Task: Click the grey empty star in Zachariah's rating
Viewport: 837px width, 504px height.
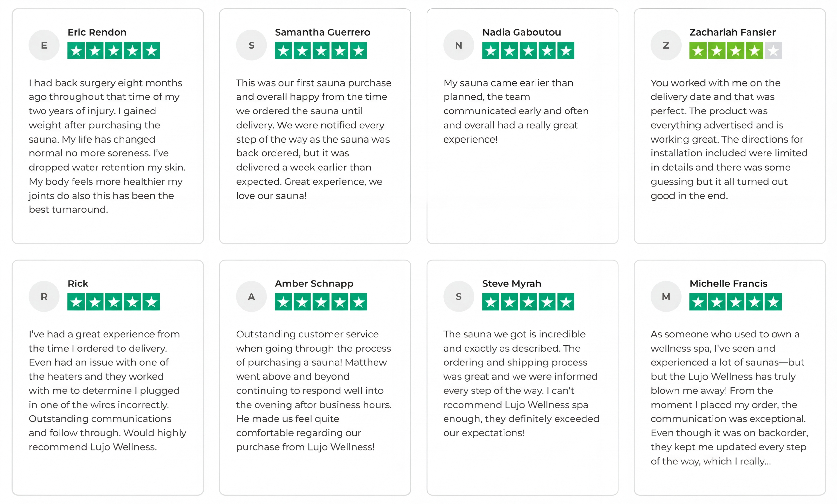Action: (x=774, y=51)
